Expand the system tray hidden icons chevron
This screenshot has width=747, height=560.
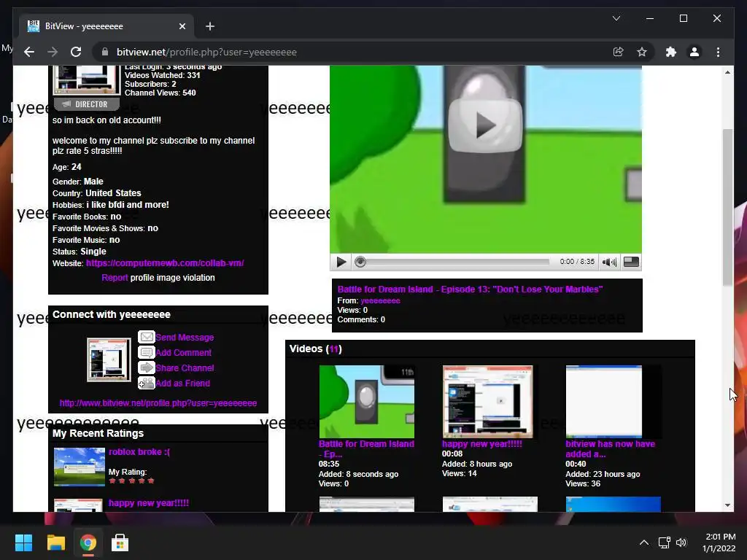point(643,542)
